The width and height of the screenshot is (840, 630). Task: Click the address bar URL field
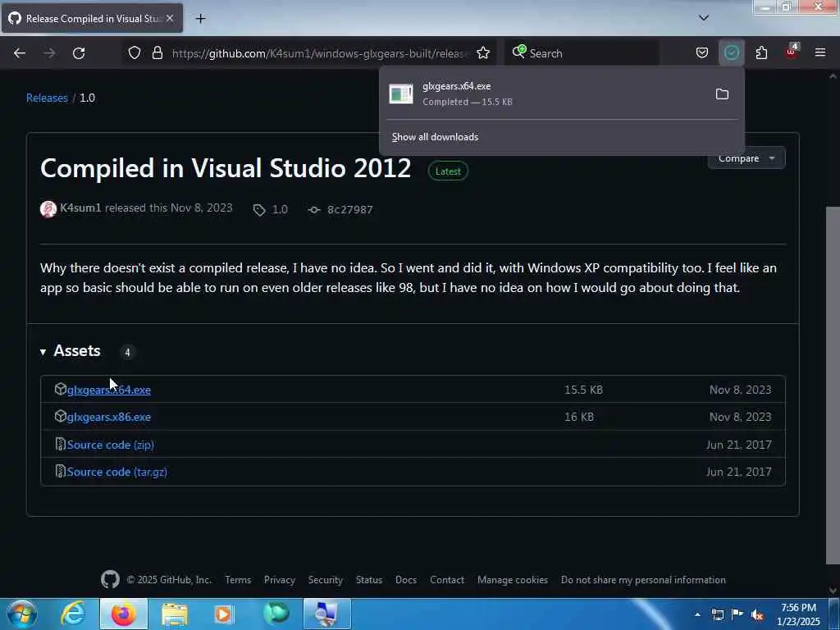320,53
